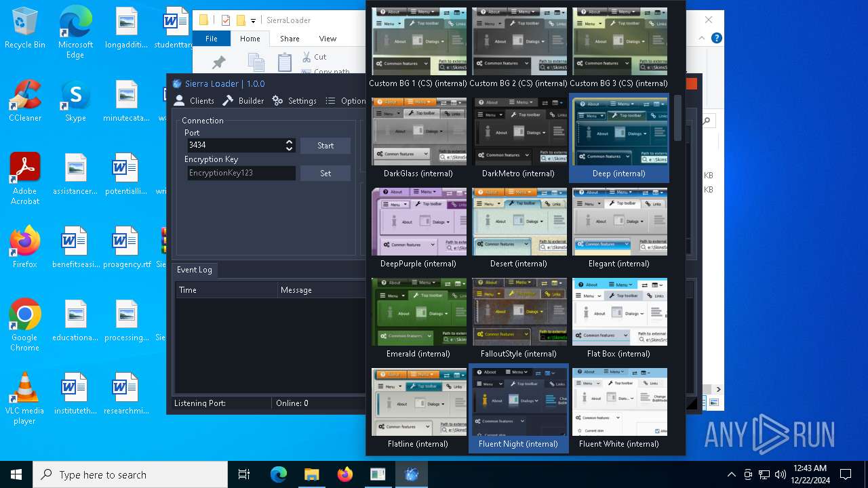Open the Options menu in Sierra Loader
The width and height of the screenshot is (868, 488).
point(346,100)
